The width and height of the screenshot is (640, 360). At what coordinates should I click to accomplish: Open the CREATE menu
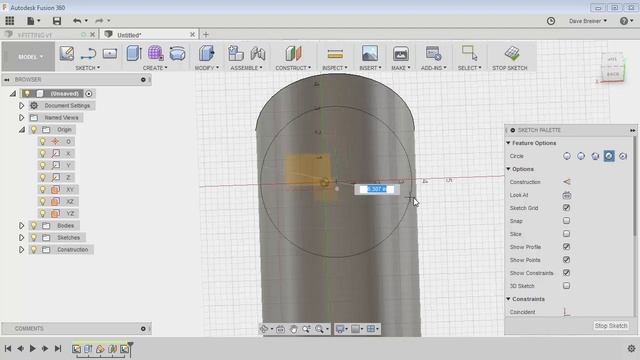tap(155, 68)
